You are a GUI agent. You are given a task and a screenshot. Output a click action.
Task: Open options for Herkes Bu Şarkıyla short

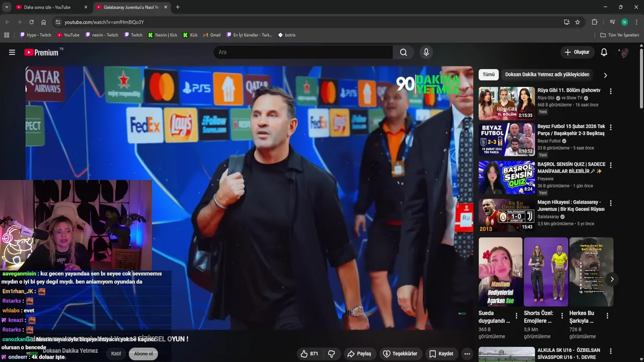(x=607, y=316)
